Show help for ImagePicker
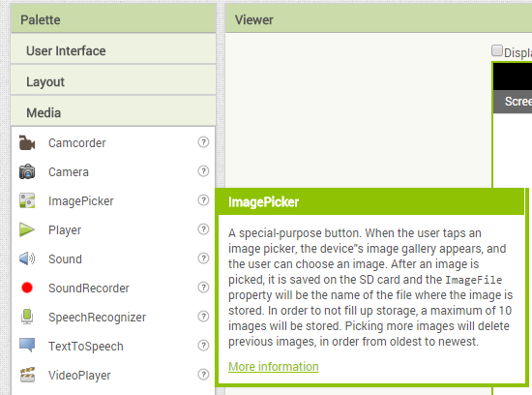532x395 pixels. pyautogui.click(x=203, y=200)
